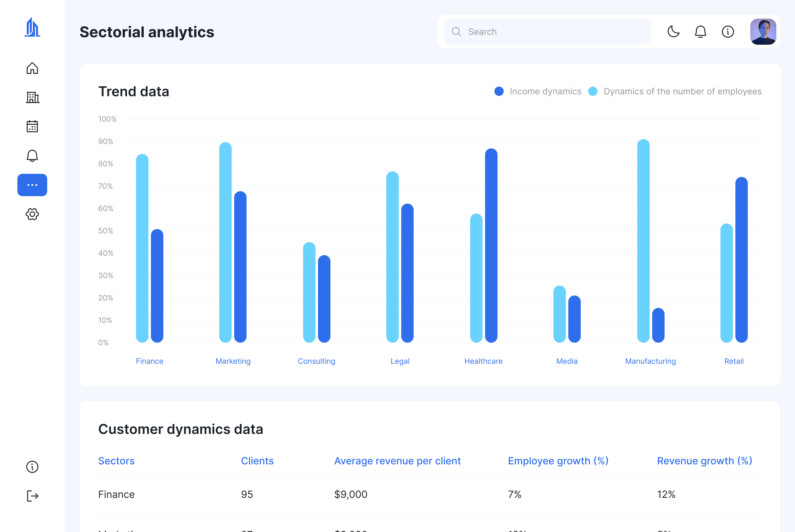Open settings gear in sidebar
This screenshot has width=795, height=532.
(x=32, y=214)
